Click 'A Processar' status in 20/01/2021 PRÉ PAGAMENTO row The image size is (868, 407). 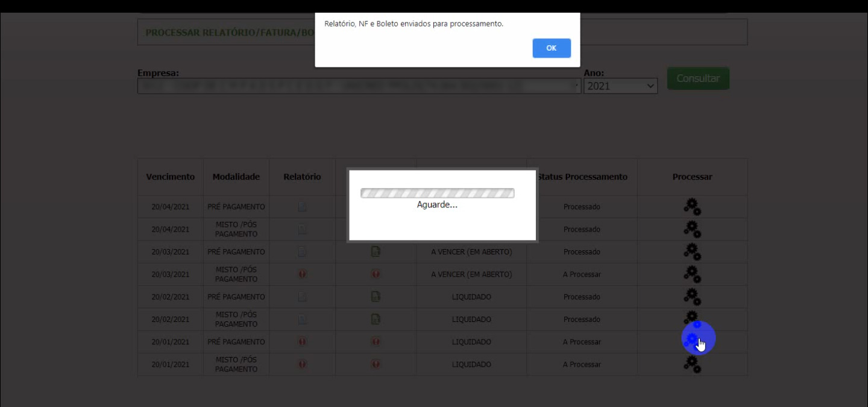pyautogui.click(x=582, y=342)
